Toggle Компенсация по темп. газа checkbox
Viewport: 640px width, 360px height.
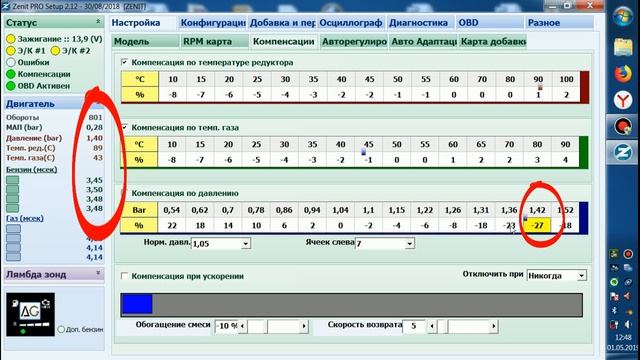(124, 127)
